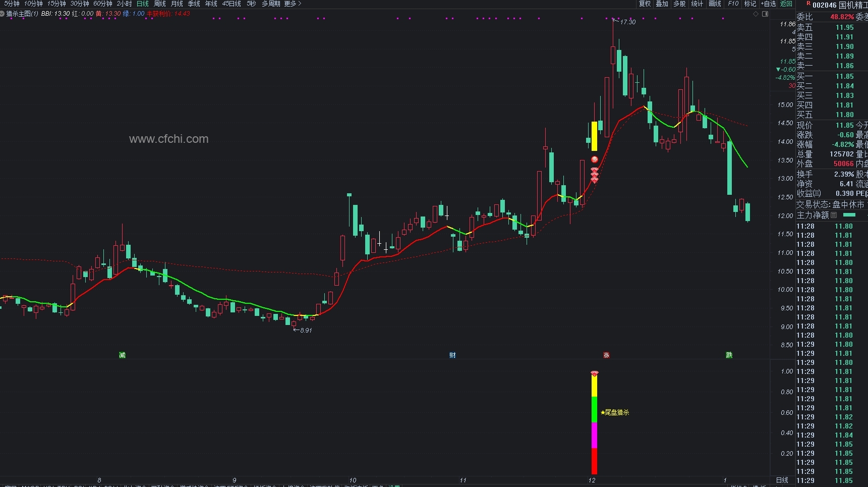Select the 季线 quarterly chart tab
Screen dimensions: 868x487
(194, 4)
